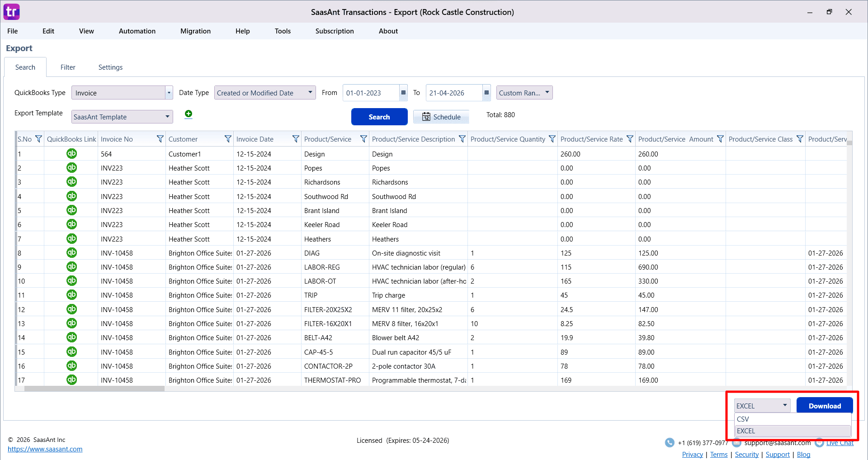The width and height of the screenshot is (868, 460).
Task: Click the Live Chat bubble icon
Action: pyautogui.click(x=819, y=443)
